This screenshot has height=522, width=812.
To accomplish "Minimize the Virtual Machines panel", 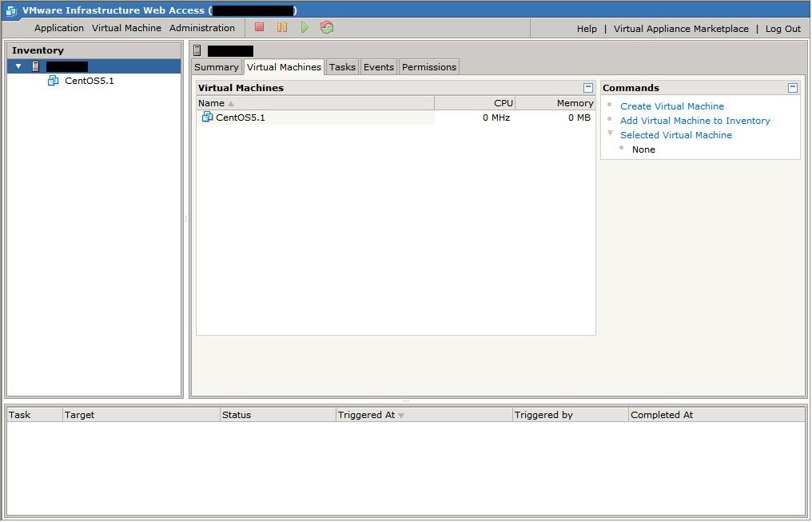I will coord(588,88).
